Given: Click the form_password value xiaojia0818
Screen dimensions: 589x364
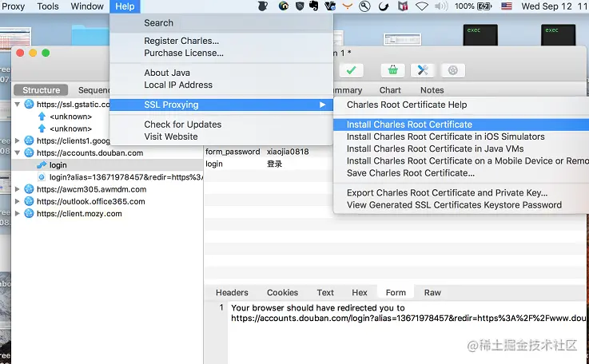Looking at the screenshot, I should [288, 152].
